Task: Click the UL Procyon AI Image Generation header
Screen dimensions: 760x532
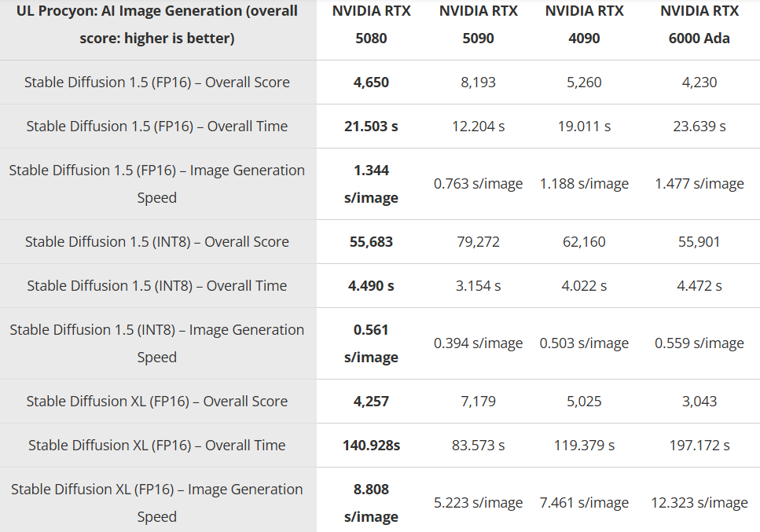Action: coord(157,24)
